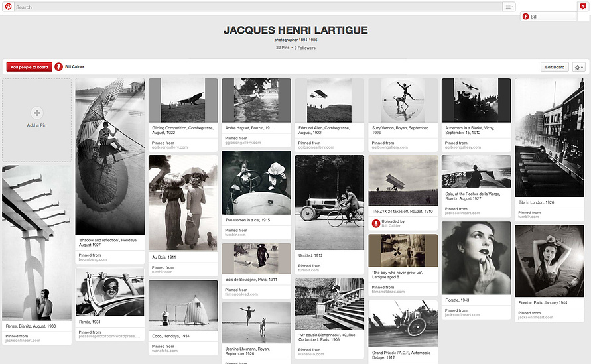
Task: Select 'photographer 1894-1986' board description
Action: [296, 40]
